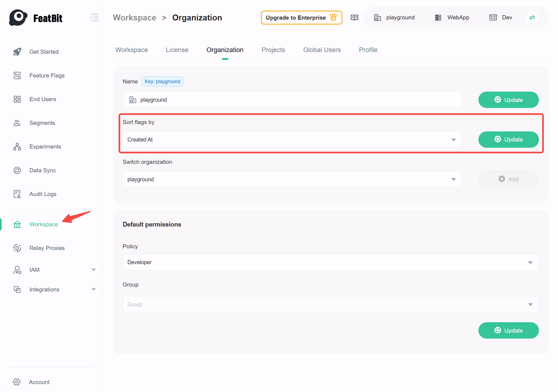This screenshot has height=392, width=558.
Task: Open Account settings gear icon
Action: 17,382
